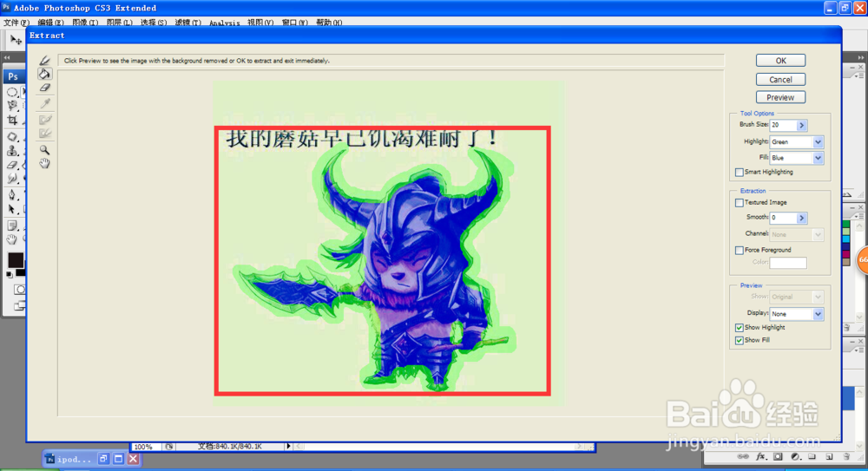This screenshot has width=868, height=471.
Task: Create new group folder icon
Action: pyautogui.click(x=812, y=456)
